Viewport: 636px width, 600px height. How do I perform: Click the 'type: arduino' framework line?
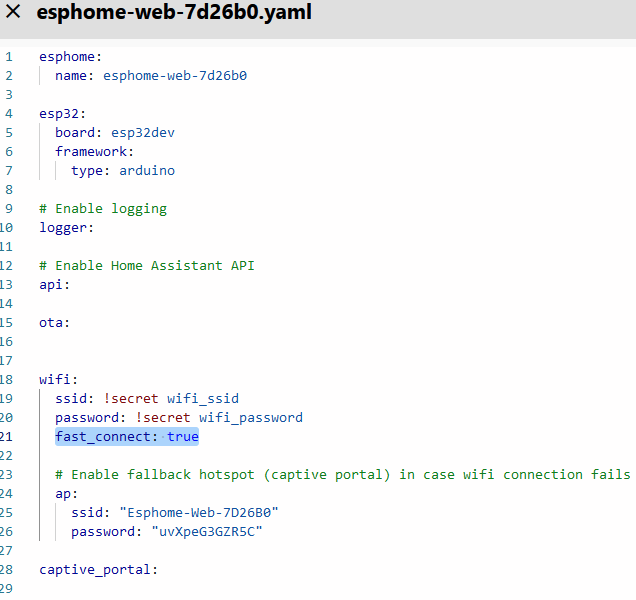[x=122, y=171]
